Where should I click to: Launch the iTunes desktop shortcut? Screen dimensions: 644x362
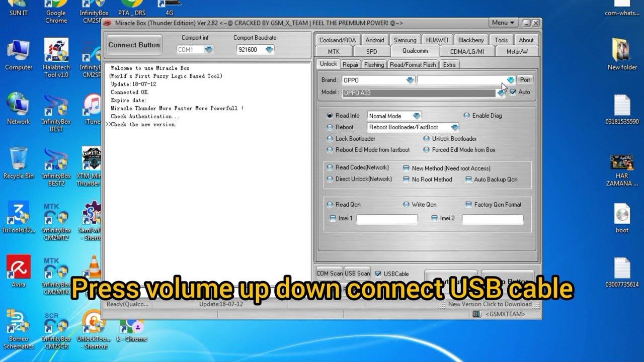coord(93,109)
